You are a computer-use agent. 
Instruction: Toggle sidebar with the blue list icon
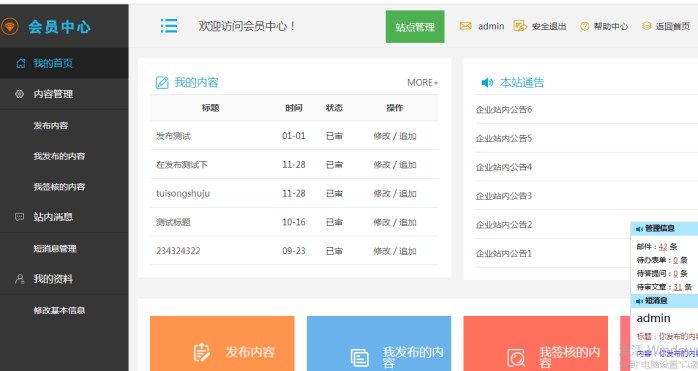[x=169, y=26]
